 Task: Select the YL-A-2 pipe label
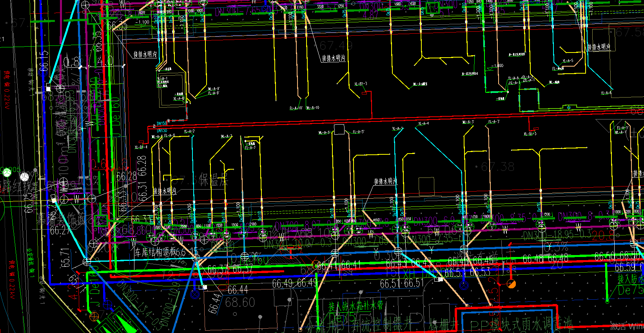189,131
